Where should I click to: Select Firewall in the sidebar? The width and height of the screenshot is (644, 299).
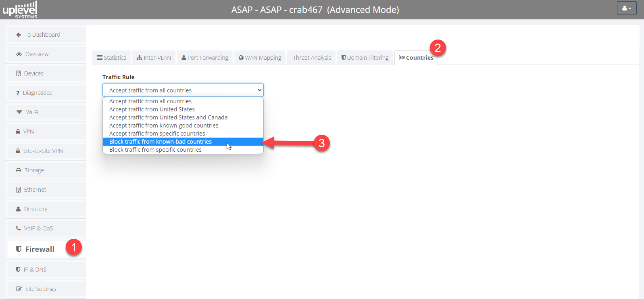pos(47,249)
